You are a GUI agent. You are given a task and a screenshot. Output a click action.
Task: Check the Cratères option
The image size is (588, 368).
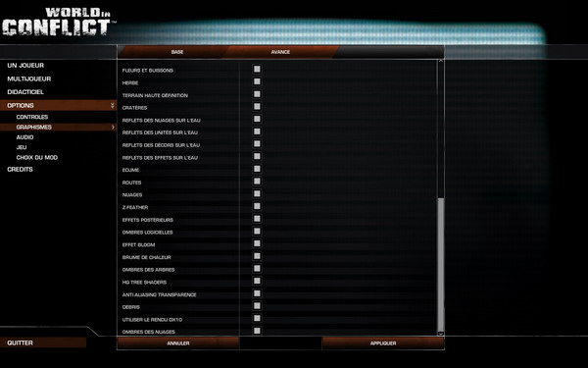click(257, 106)
